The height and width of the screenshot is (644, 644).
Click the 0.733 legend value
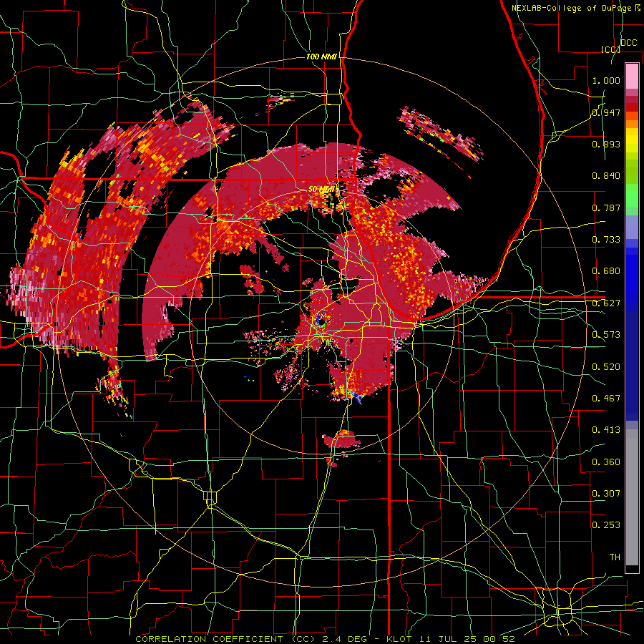(x=606, y=240)
